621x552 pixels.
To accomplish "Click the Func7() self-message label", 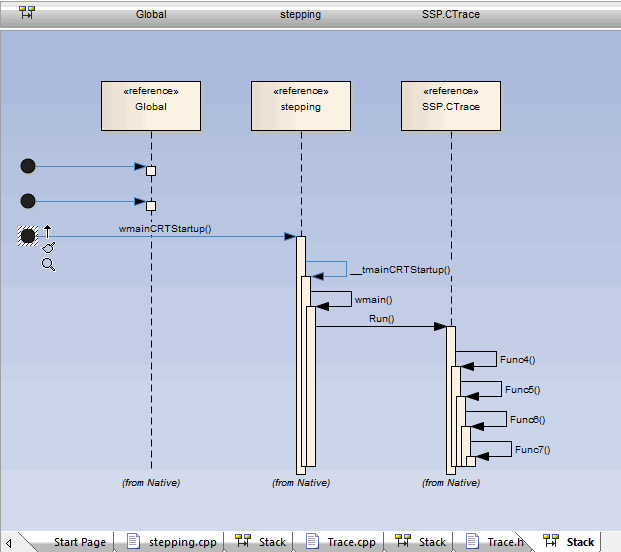I will (532, 450).
